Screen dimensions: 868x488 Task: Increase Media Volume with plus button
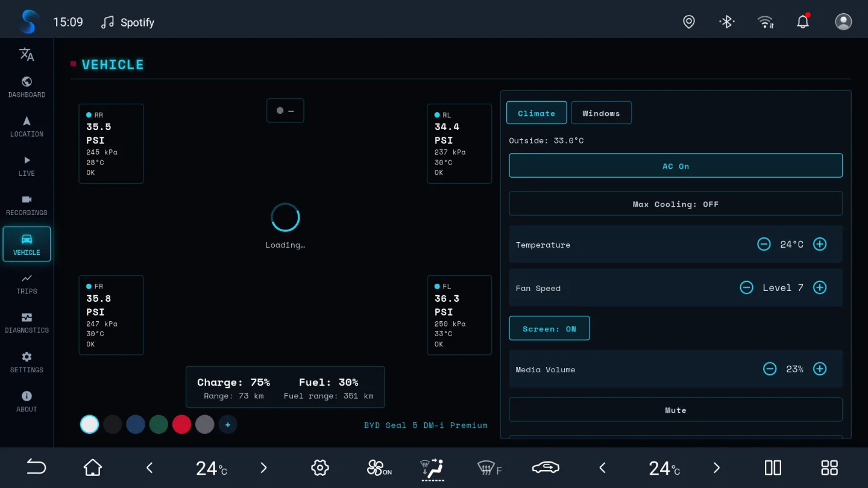coord(820,369)
